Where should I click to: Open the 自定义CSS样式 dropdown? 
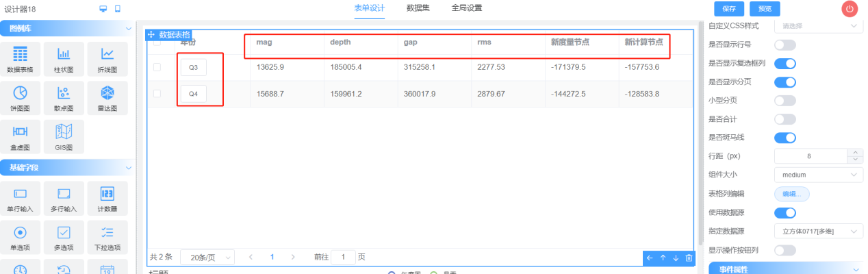pos(818,26)
